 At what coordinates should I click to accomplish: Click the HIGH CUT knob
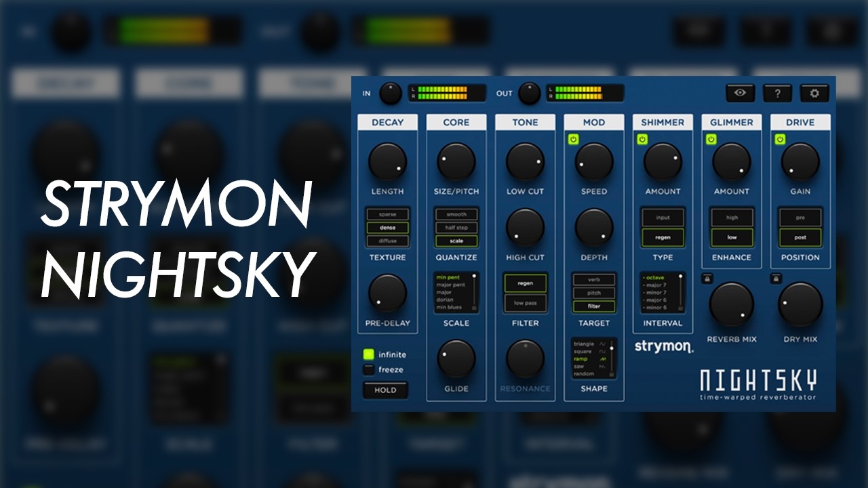click(x=526, y=228)
